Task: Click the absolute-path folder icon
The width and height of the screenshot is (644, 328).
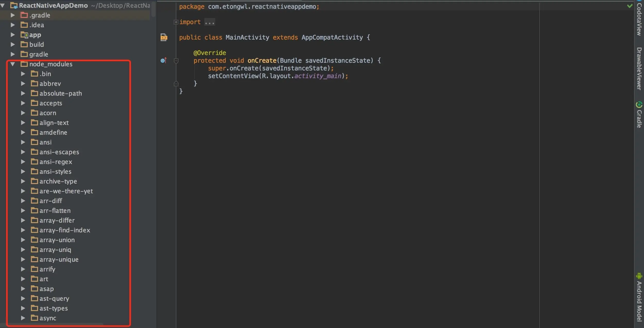Action: coord(34,93)
